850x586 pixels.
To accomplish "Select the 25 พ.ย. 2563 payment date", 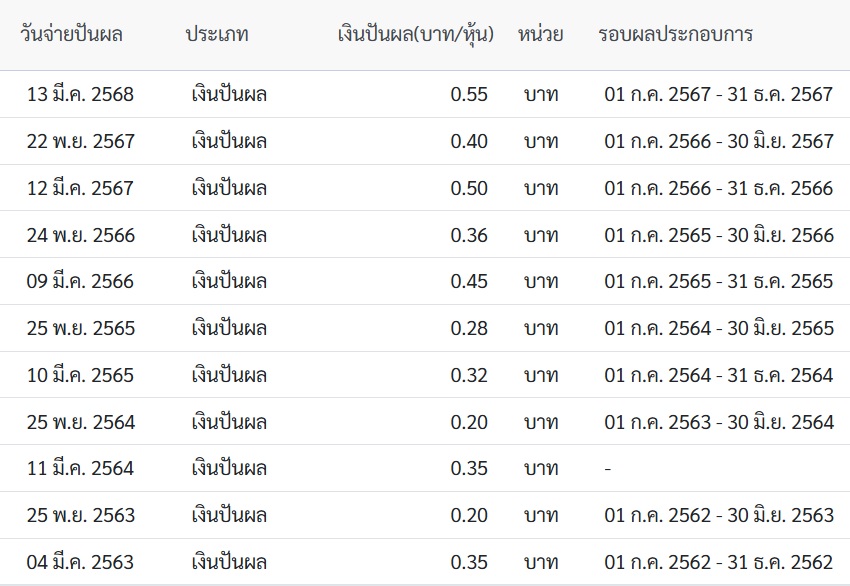I will coord(81,515).
